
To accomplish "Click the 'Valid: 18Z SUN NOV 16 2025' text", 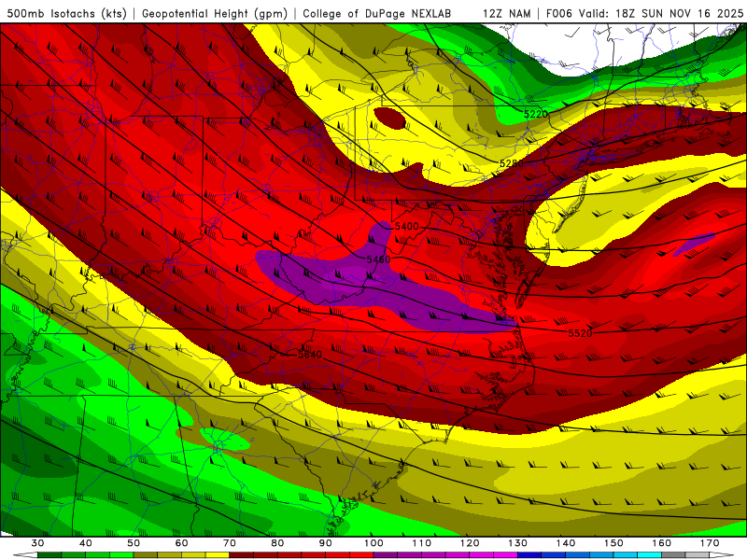I will tap(661, 13).
